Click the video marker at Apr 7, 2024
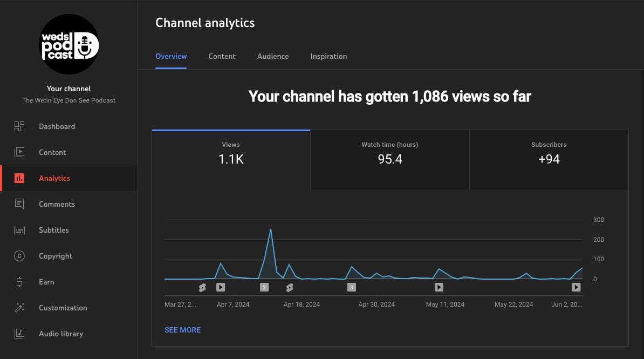The width and height of the screenshot is (644, 359). coord(221,287)
